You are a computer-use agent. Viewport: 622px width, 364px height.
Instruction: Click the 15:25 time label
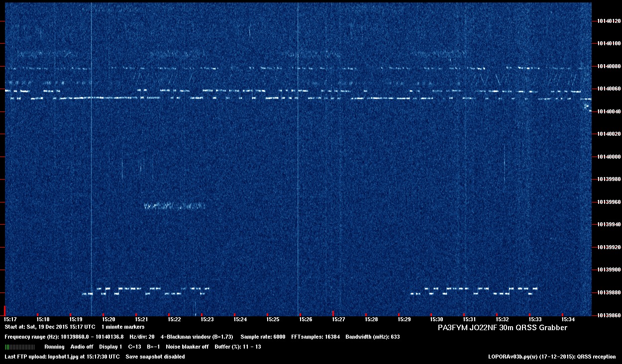click(x=273, y=319)
